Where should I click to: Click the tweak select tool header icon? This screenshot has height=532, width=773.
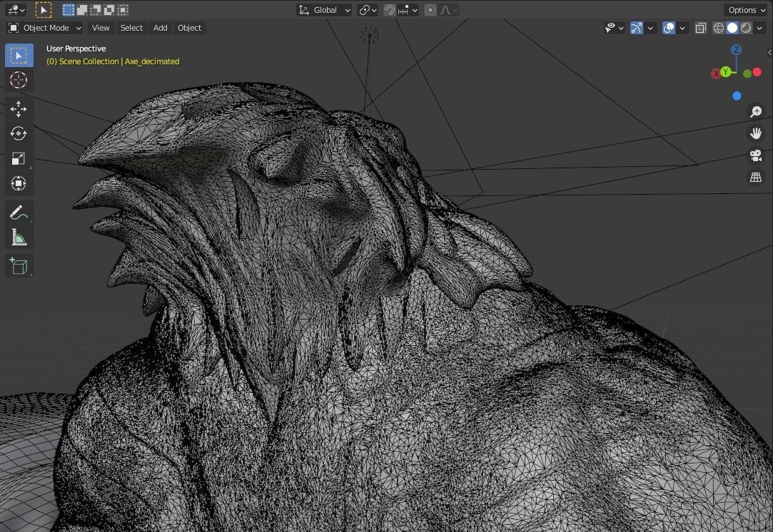coord(44,10)
